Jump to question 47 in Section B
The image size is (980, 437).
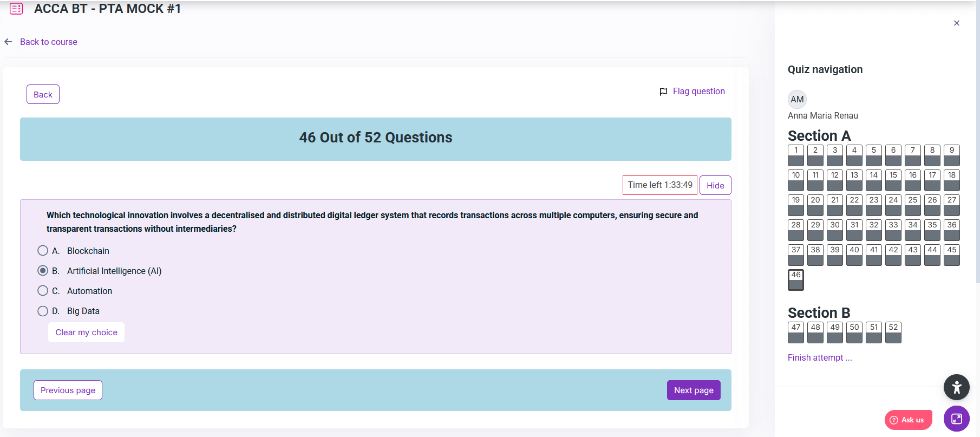[x=795, y=332]
